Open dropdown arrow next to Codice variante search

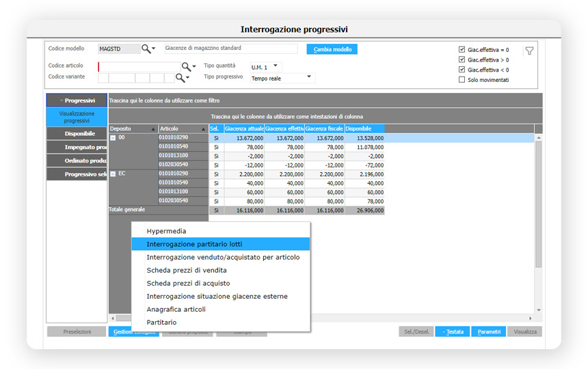click(x=187, y=77)
